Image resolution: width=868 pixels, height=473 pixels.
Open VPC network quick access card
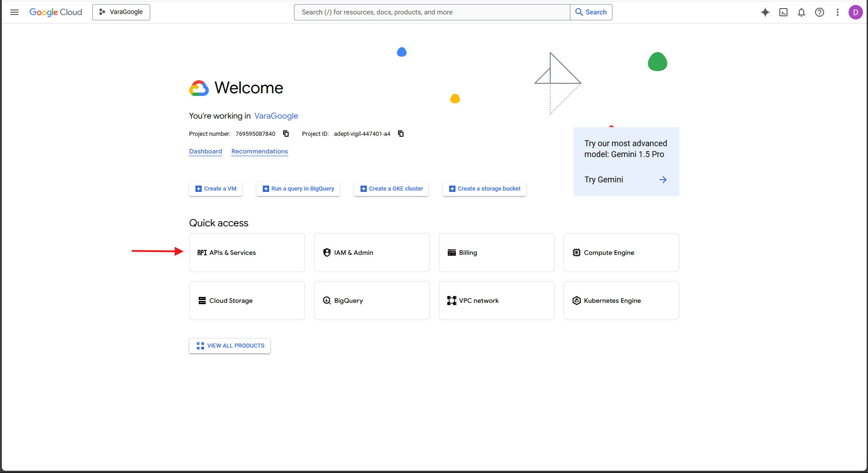497,301
